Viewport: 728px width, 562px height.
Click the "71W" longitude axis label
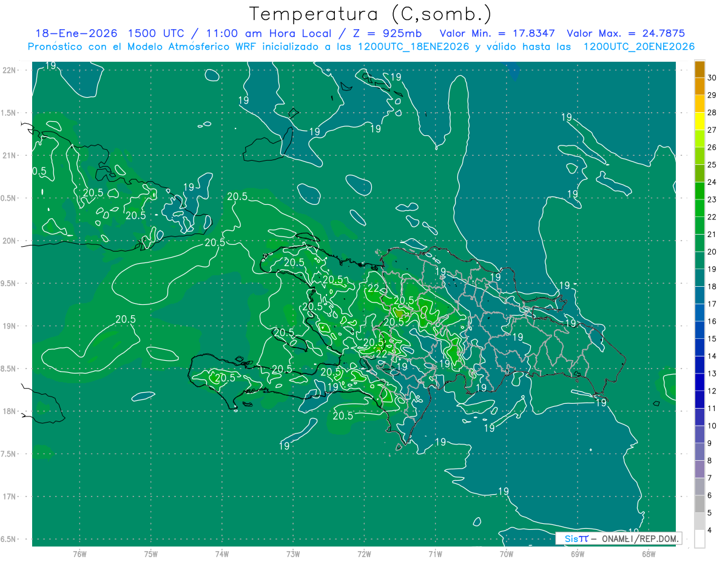point(435,554)
